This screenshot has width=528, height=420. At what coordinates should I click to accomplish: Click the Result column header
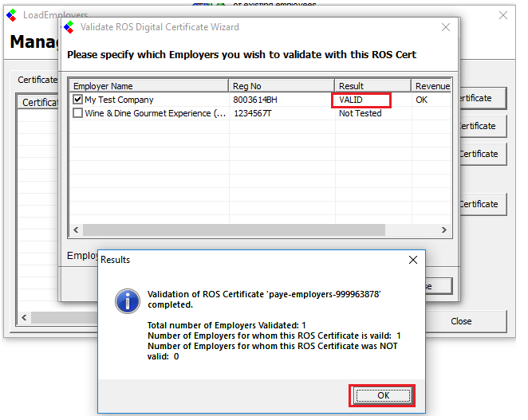point(372,86)
